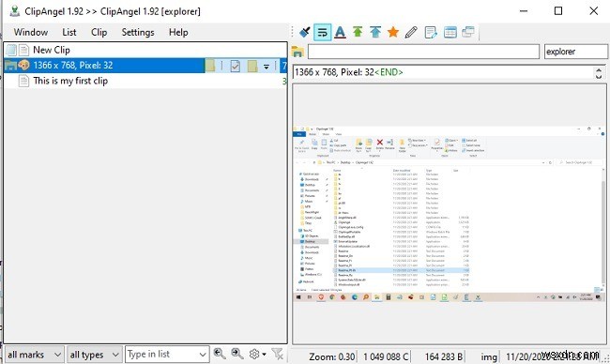Click the clear clipboard brush icon
610x364 pixels.
(305, 32)
